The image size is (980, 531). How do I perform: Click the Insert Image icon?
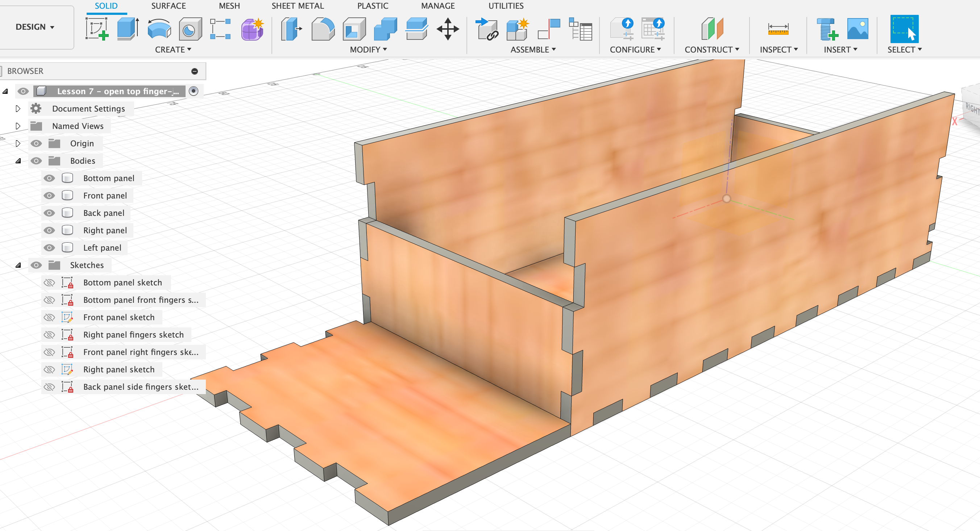click(x=857, y=29)
